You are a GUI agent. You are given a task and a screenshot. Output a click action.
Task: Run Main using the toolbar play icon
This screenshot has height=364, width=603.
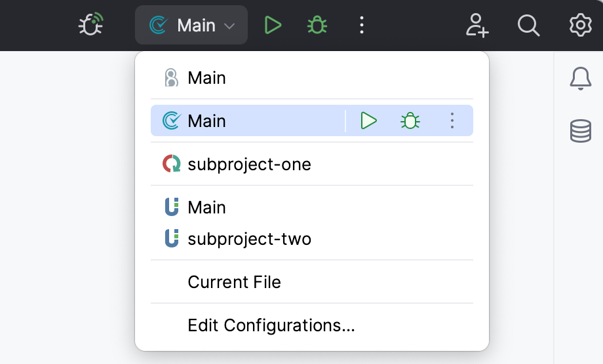(x=273, y=26)
